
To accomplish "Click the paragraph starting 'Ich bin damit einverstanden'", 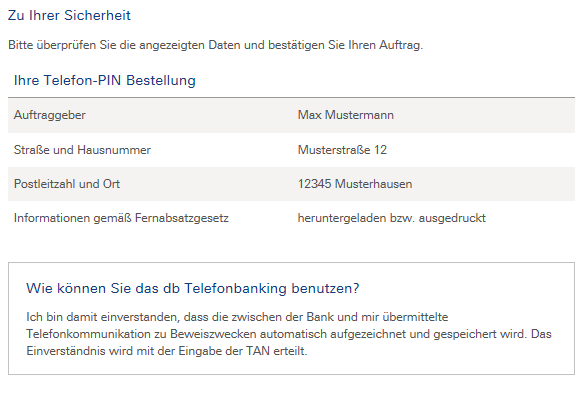I will [288, 334].
